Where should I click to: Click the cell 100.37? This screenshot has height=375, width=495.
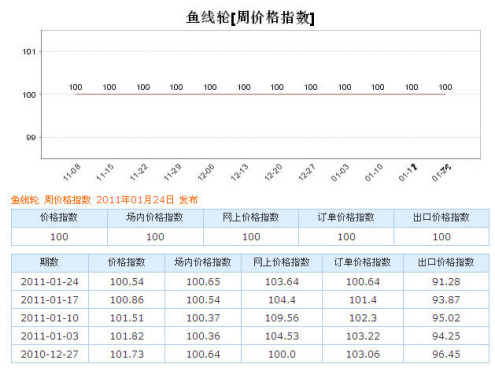[x=203, y=318]
